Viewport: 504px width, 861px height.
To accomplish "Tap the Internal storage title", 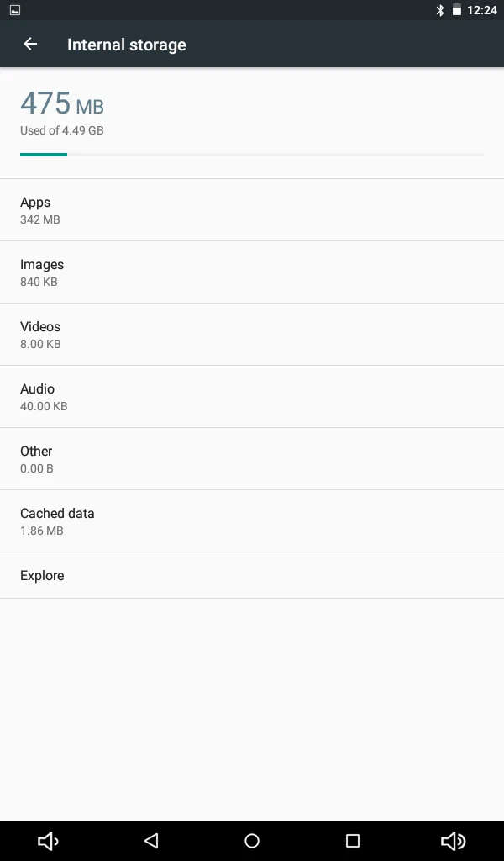I will 127,45.
